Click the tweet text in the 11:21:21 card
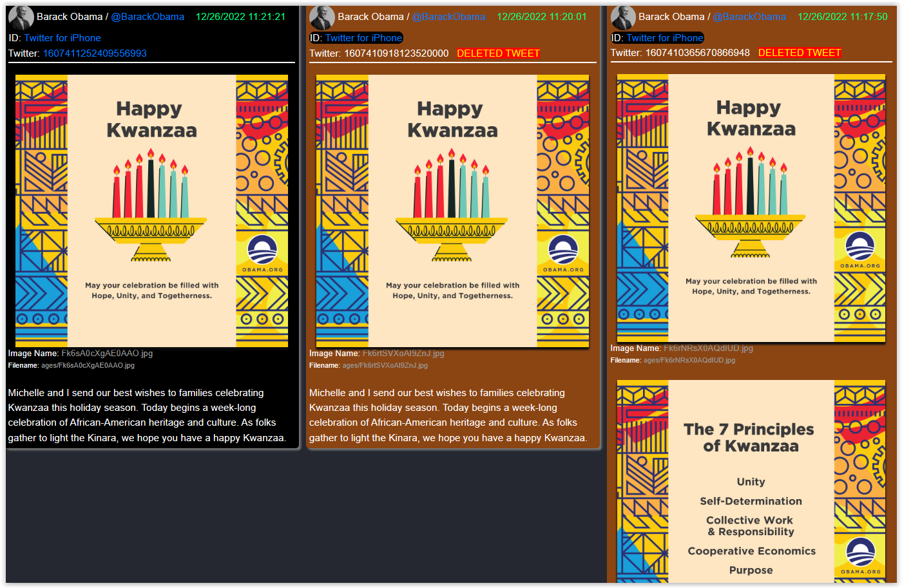The height and width of the screenshot is (588, 902). pyautogui.click(x=148, y=415)
